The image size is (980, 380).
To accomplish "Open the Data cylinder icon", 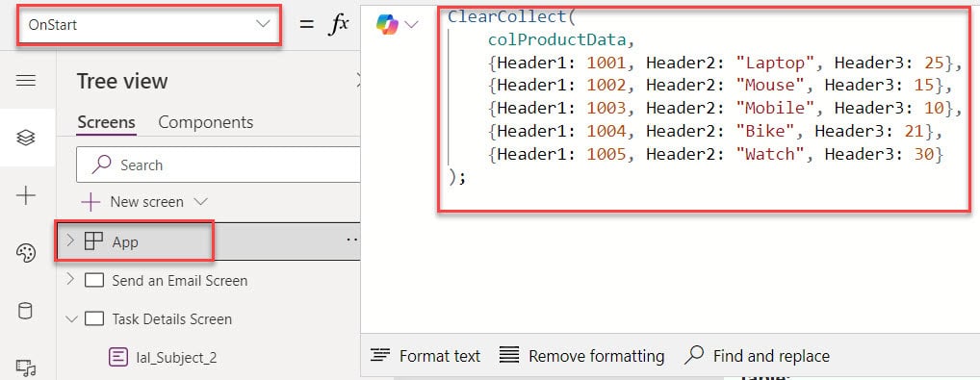I will coord(26,311).
